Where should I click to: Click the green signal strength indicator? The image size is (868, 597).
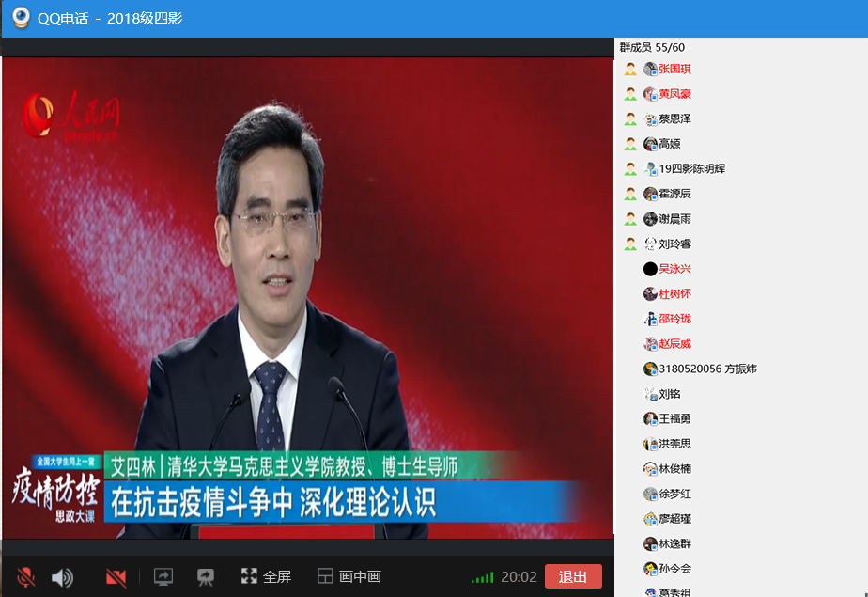pos(482,577)
